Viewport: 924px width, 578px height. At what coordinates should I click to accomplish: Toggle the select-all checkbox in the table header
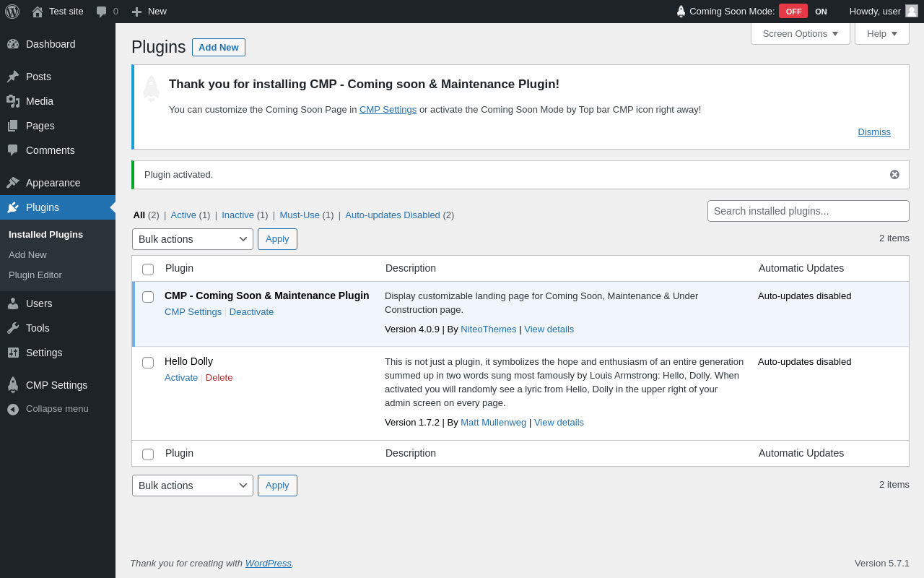coord(148,269)
